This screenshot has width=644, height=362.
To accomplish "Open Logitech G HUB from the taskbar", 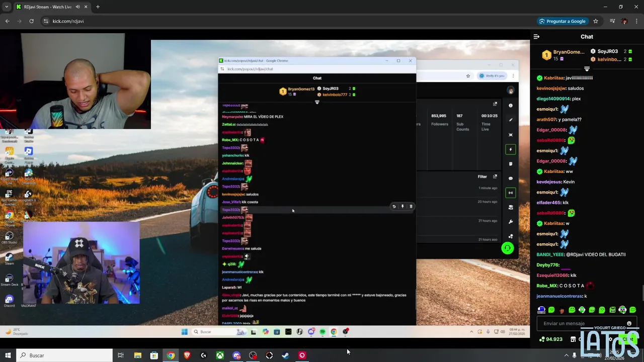I will [x=203, y=355].
